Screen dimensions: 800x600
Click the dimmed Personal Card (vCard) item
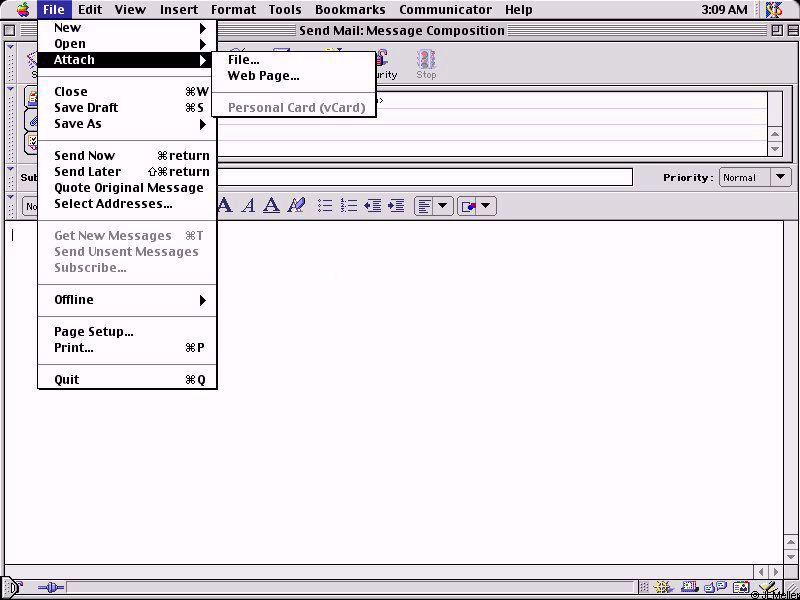(294, 108)
